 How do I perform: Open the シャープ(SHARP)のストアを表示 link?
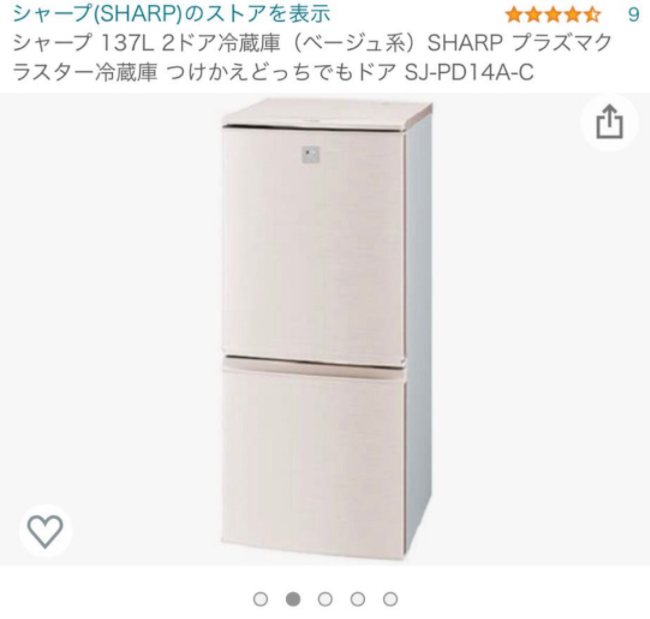pyautogui.click(x=172, y=14)
